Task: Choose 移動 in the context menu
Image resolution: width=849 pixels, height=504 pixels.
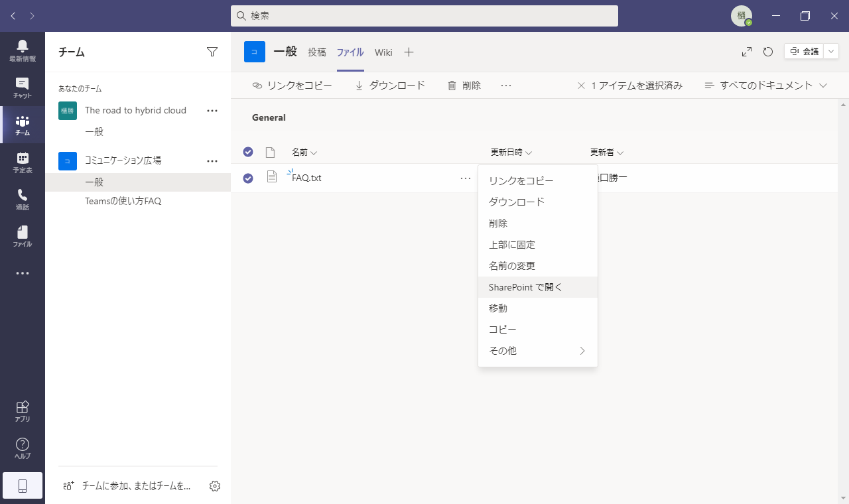Action: coord(538,308)
